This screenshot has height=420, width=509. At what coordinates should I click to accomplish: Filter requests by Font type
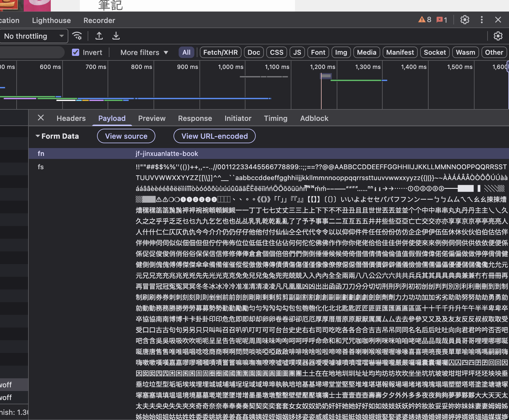click(318, 52)
